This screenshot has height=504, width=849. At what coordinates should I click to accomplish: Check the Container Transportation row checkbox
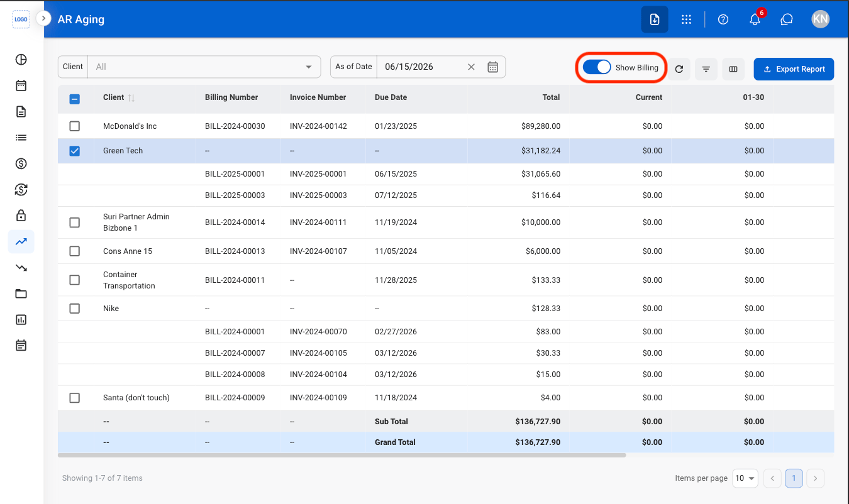74,280
